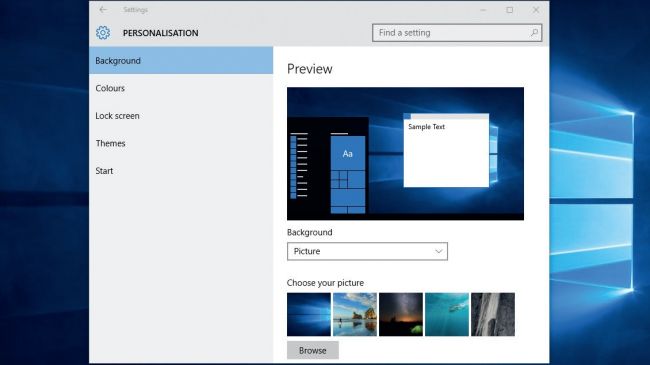Click the desktop preview image
The height and width of the screenshot is (365, 650).
coord(405,153)
